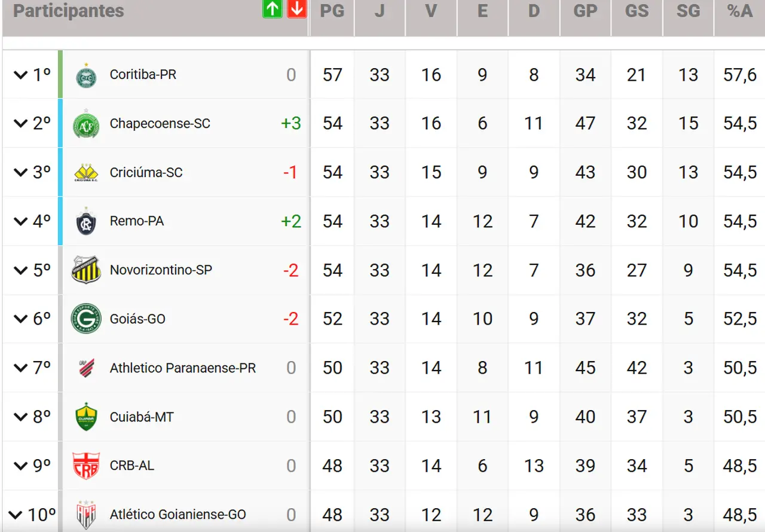The height and width of the screenshot is (532, 765).
Task: Sort by the PG column header
Action: pos(332,11)
